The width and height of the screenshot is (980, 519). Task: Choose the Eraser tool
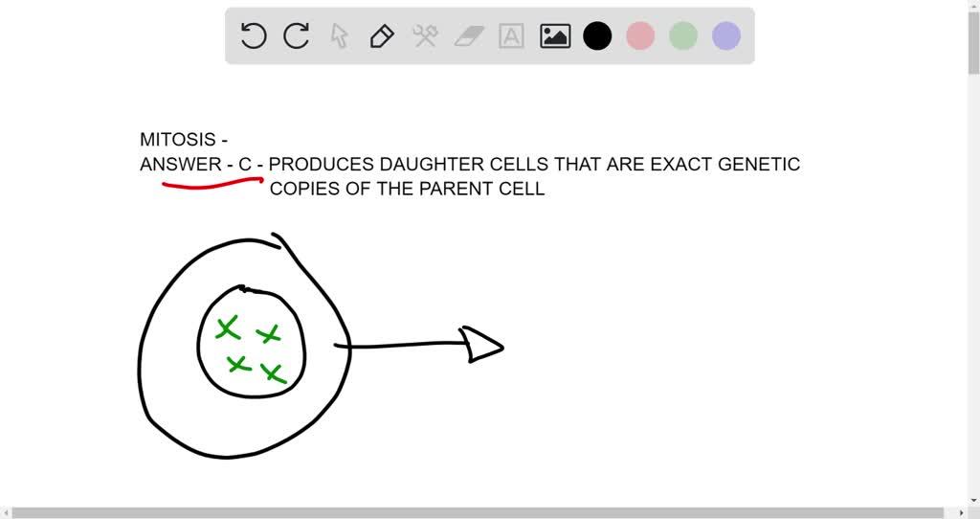(469, 36)
